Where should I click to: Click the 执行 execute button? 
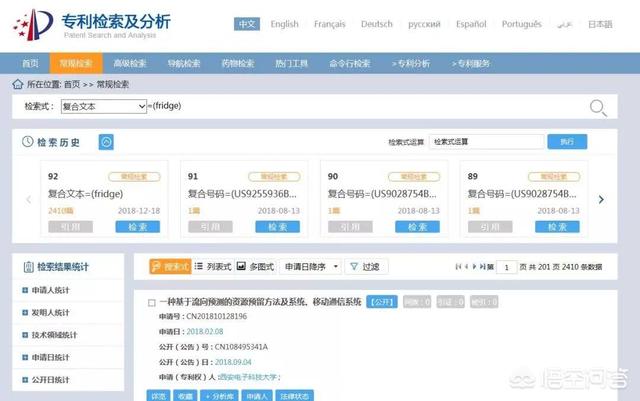tap(566, 142)
